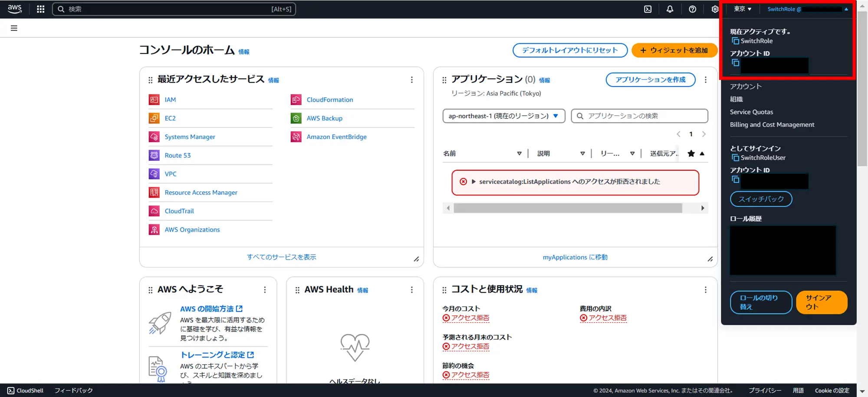Image resolution: width=868 pixels, height=397 pixels.
Task: Open the 名前 column filter arrow
Action: pos(519,153)
